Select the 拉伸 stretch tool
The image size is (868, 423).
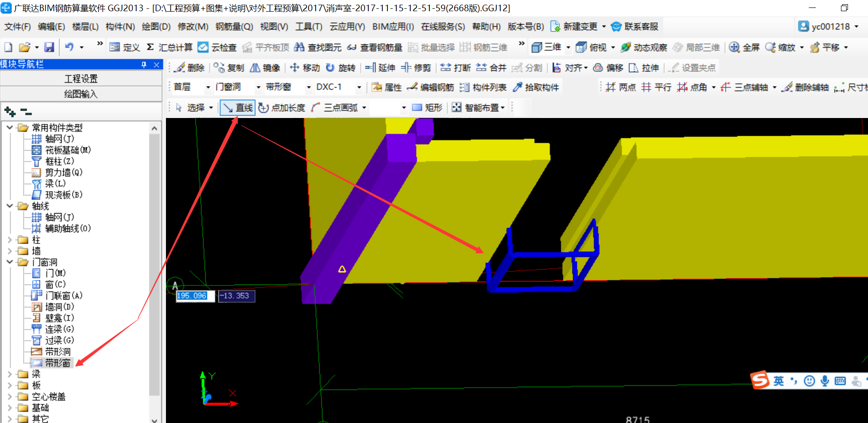point(644,68)
